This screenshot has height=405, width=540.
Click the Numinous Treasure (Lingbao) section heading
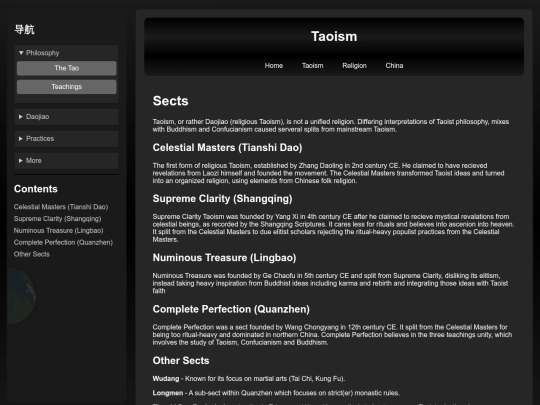pyautogui.click(x=225, y=258)
